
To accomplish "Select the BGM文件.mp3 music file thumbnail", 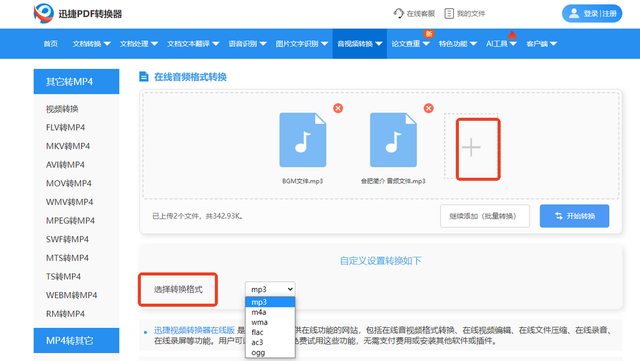I will [x=303, y=140].
